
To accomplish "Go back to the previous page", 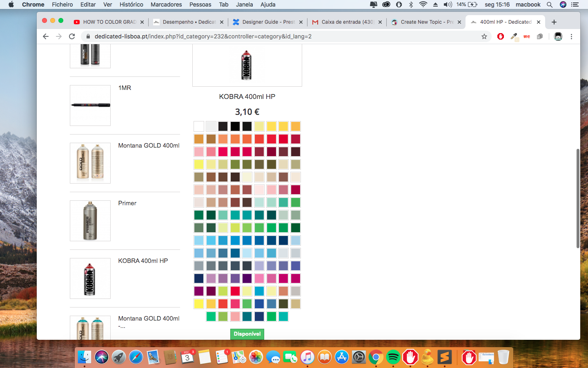I will coord(46,36).
